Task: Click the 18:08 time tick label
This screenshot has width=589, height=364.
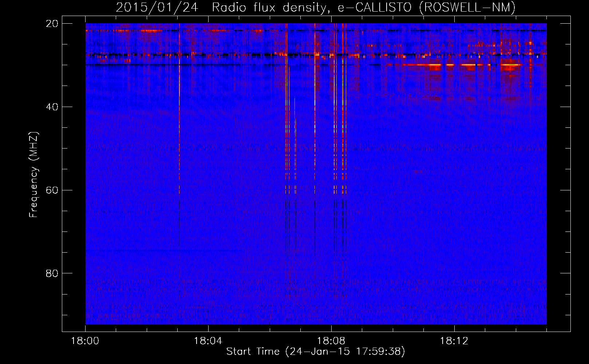Action: [x=331, y=341]
